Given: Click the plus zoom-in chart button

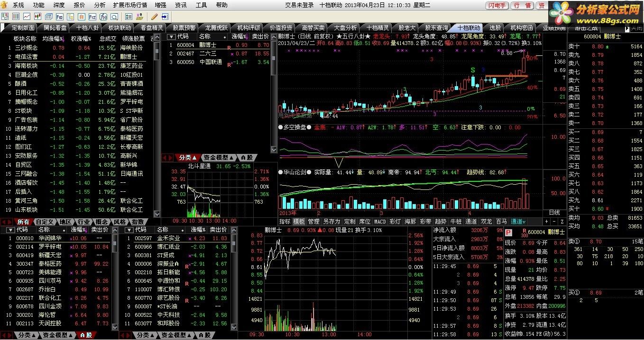Looking at the screenshot, I should 546,222.
